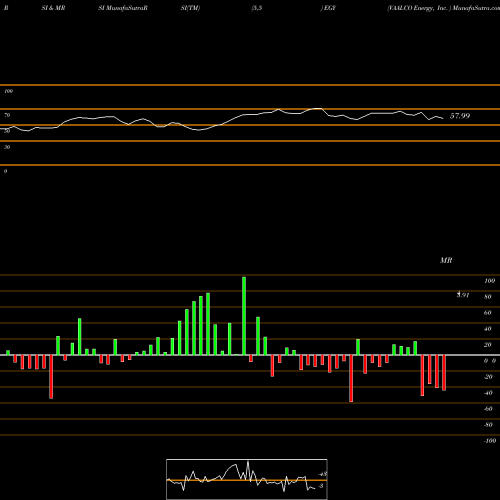Image resolution: width=500 pixels, height=500 pixels.
Task: Click the 60 label on MR axis
Action: (488, 313)
